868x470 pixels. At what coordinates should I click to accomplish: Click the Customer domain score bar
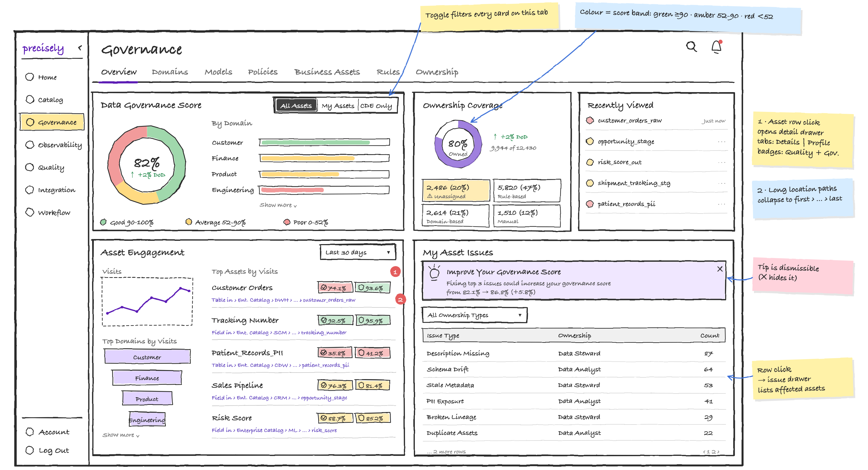point(324,142)
